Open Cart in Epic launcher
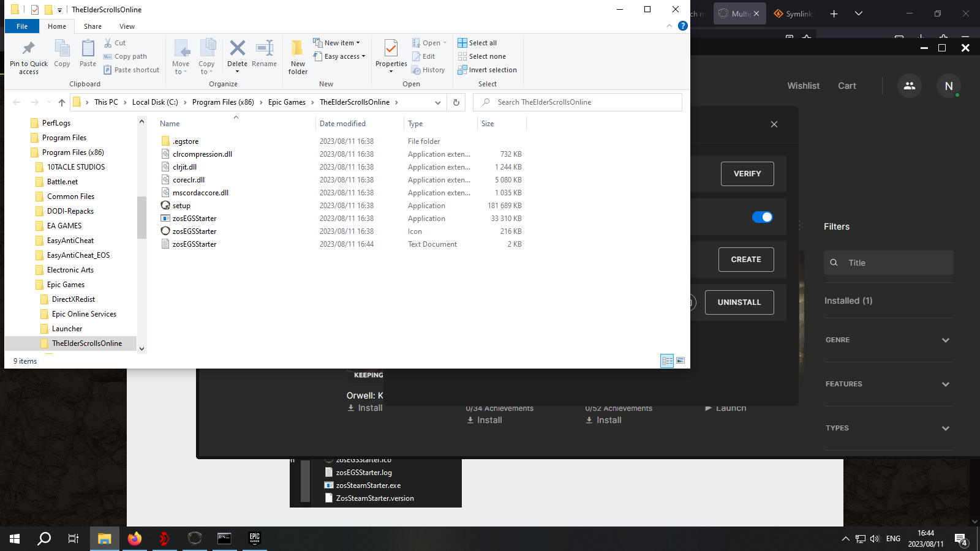Screen dimensions: 980x551 coord(847,86)
